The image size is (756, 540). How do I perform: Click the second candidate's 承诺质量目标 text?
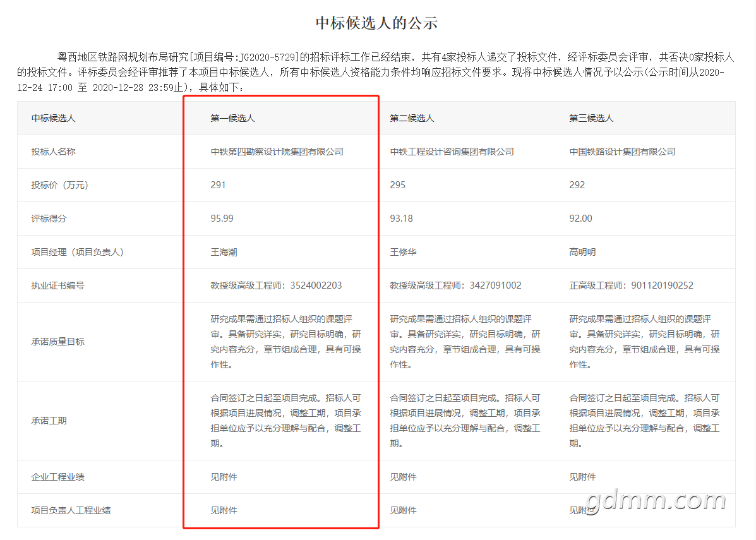coord(465,342)
